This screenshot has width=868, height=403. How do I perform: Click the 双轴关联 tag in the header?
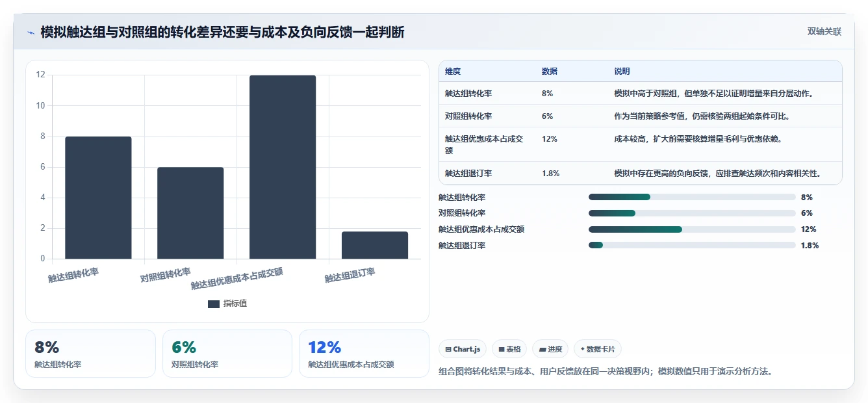824,32
